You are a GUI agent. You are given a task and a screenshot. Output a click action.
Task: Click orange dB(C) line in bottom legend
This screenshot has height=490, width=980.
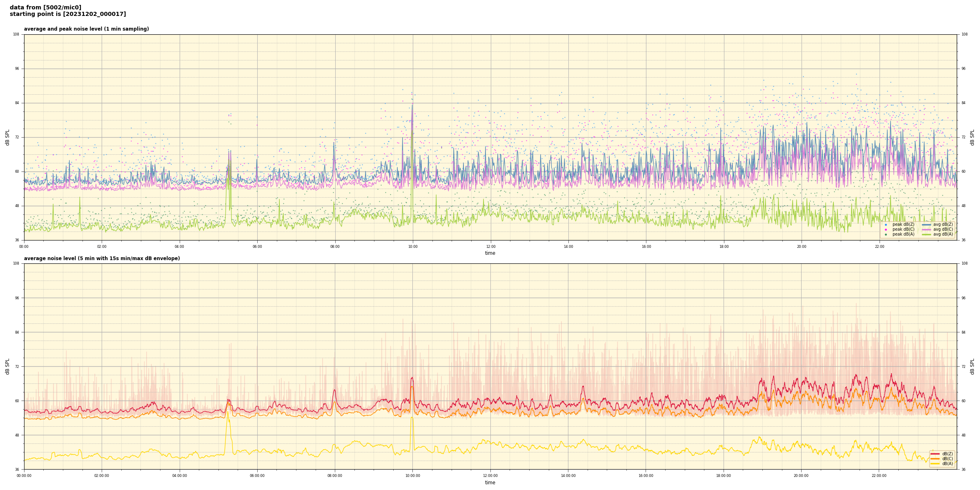click(935, 459)
